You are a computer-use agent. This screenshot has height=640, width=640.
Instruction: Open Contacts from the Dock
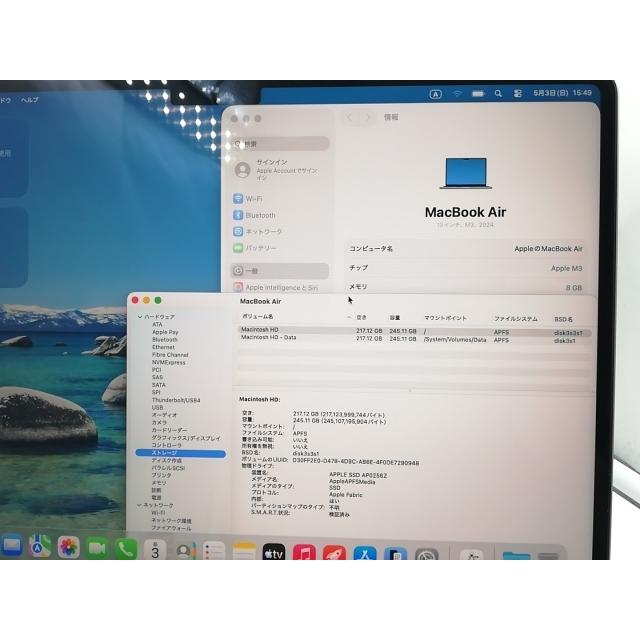pyautogui.click(x=184, y=551)
